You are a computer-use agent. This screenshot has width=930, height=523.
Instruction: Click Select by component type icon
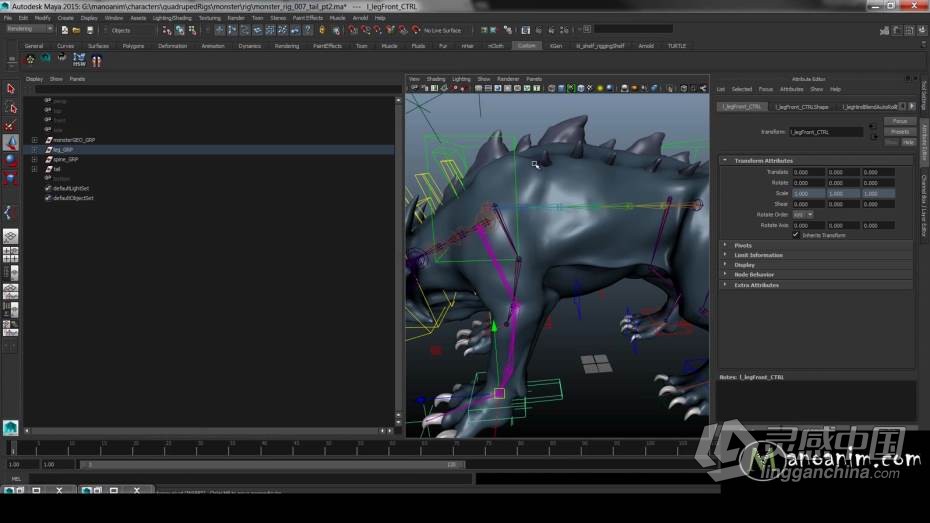(192, 30)
